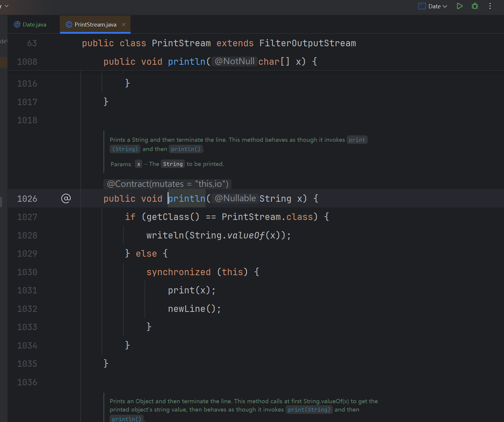
Task: Click the @ contract gutter icon on line 1026
Action: [66, 198]
